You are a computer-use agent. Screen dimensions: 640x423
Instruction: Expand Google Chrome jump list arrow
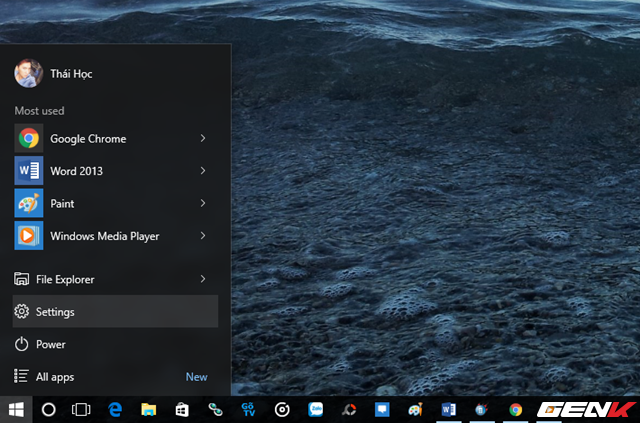[x=203, y=138]
